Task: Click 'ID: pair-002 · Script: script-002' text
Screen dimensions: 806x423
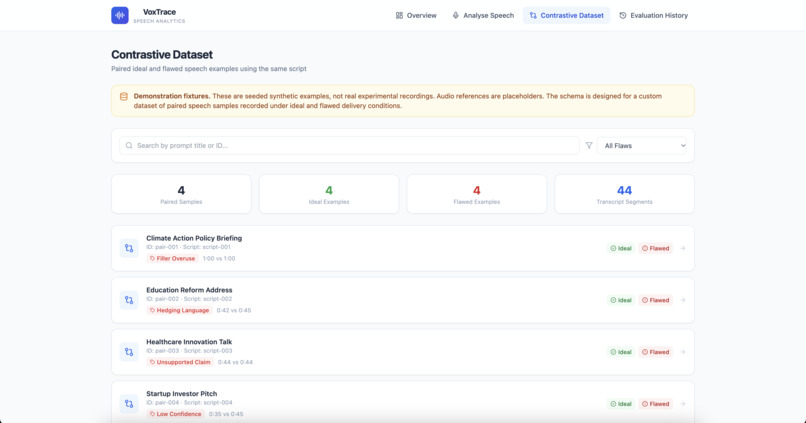Action: (189, 299)
